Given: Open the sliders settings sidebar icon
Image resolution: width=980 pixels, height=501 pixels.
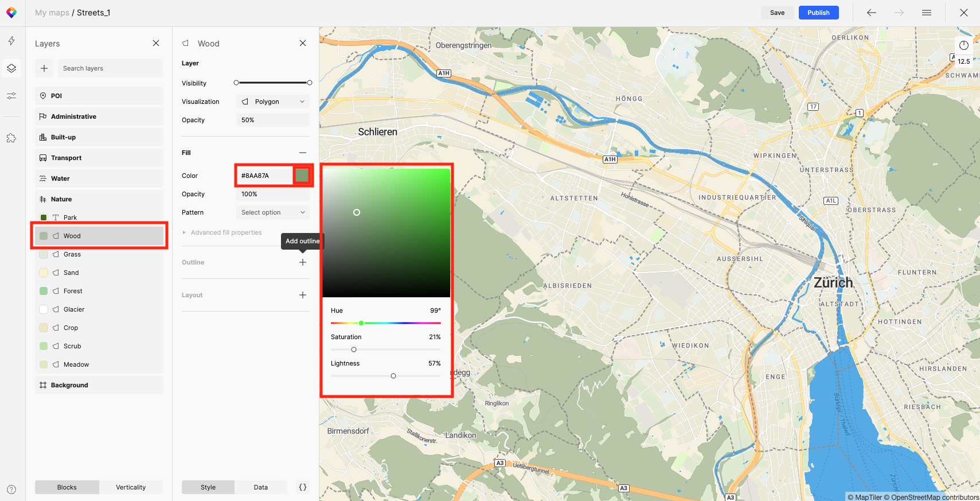Looking at the screenshot, I should 11,96.
